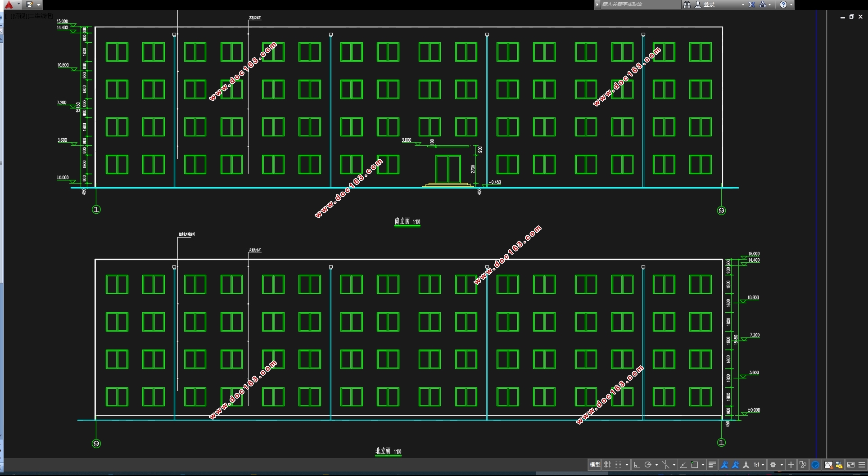868x476 pixels.
Task: Expand dropdown next to Autodesk 360 icon
Action: pyautogui.click(x=770, y=4)
